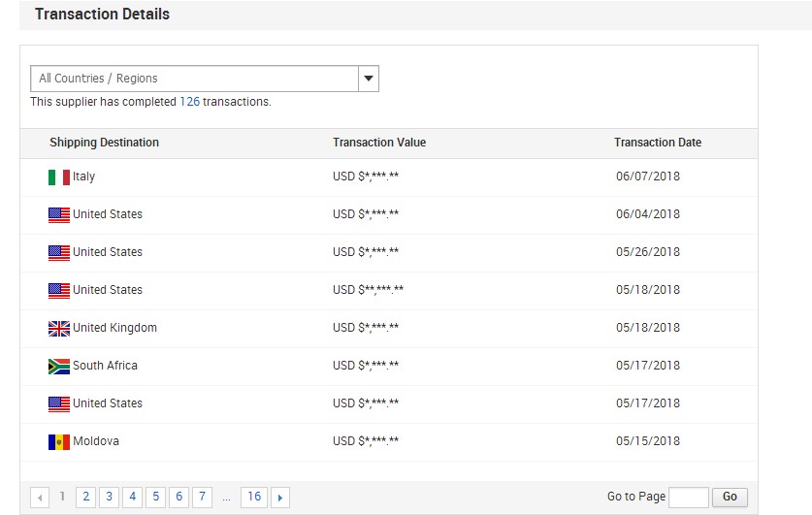The width and height of the screenshot is (812, 515).
Task: Select page 7 in pagination
Action: tap(202, 497)
